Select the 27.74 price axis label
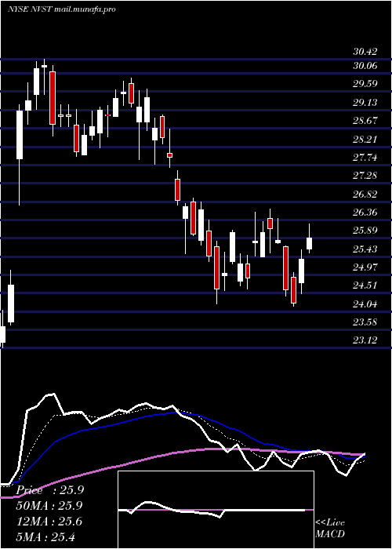 [365, 157]
